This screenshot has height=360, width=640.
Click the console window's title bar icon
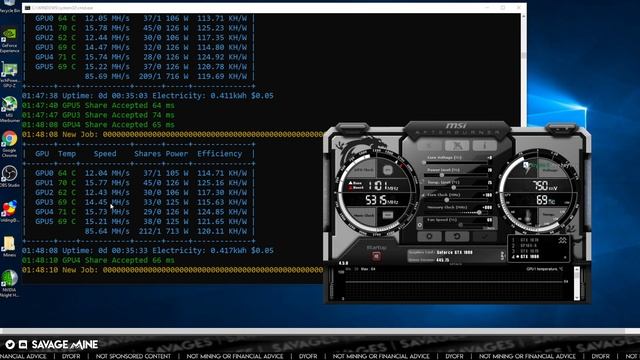[x=27, y=8]
